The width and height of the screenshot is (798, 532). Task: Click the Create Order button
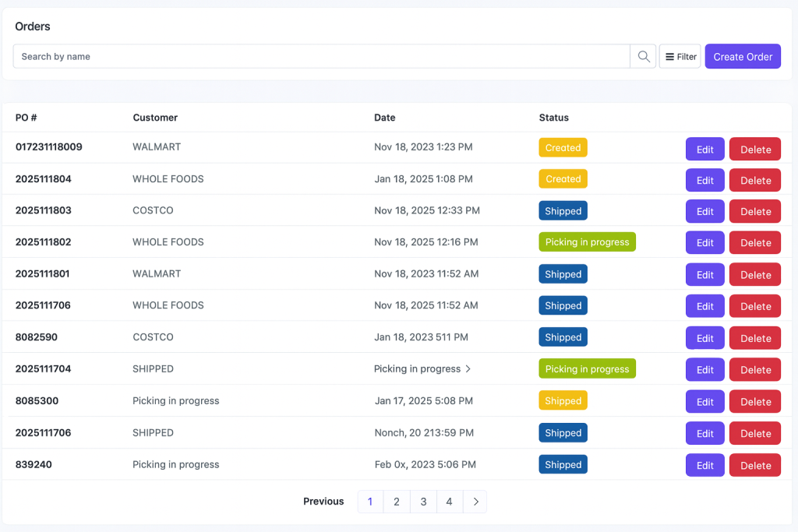(743, 56)
